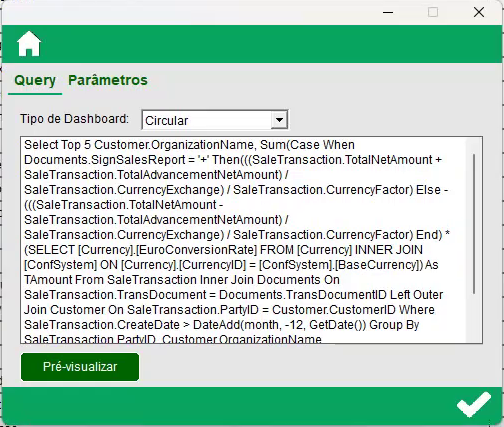Close the dialog with the X button
504x427 pixels.
479,12
